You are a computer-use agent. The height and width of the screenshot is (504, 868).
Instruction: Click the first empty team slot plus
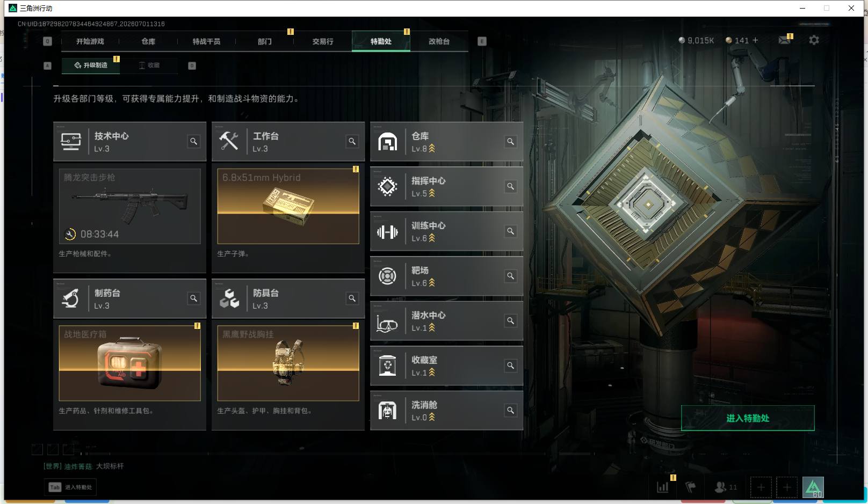coord(761,487)
